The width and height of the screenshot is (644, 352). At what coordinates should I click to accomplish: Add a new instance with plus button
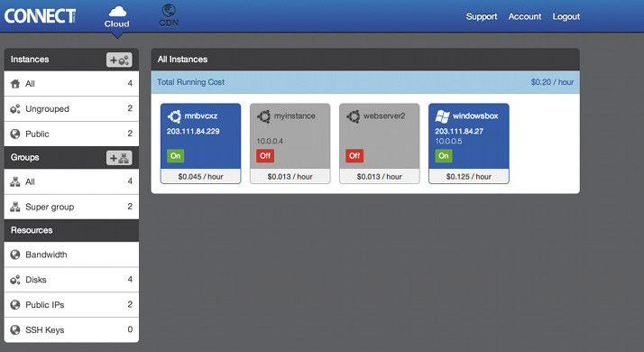pyautogui.click(x=119, y=60)
